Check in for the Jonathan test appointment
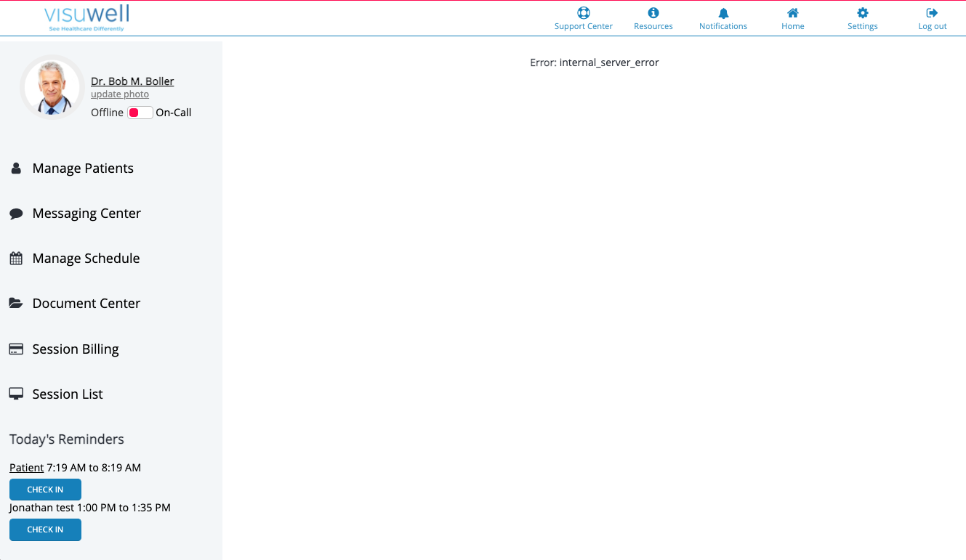966x560 pixels. [x=44, y=529]
